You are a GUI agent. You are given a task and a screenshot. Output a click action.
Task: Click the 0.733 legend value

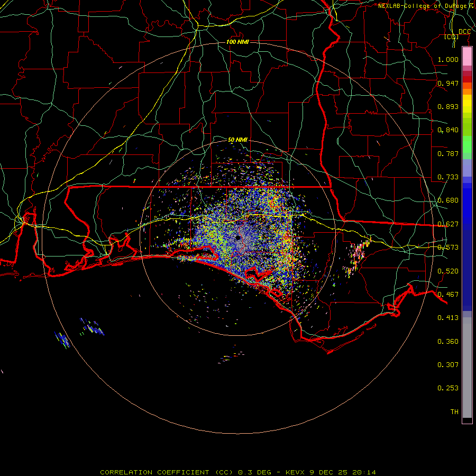448,177
